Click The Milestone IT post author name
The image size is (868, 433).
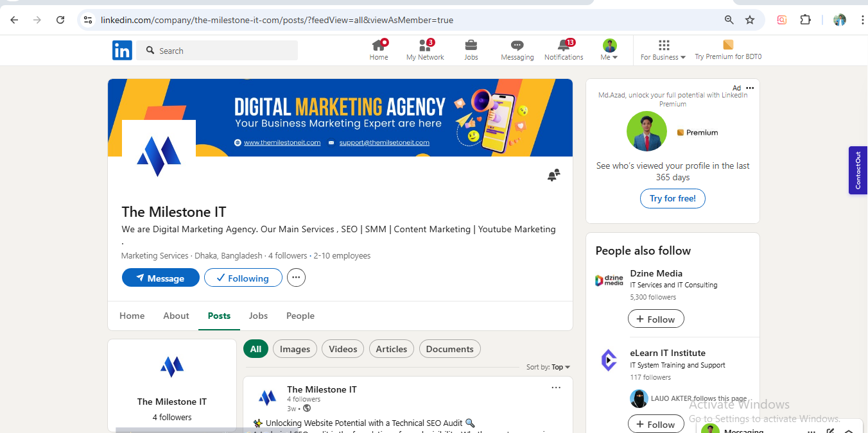click(x=322, y=389)
